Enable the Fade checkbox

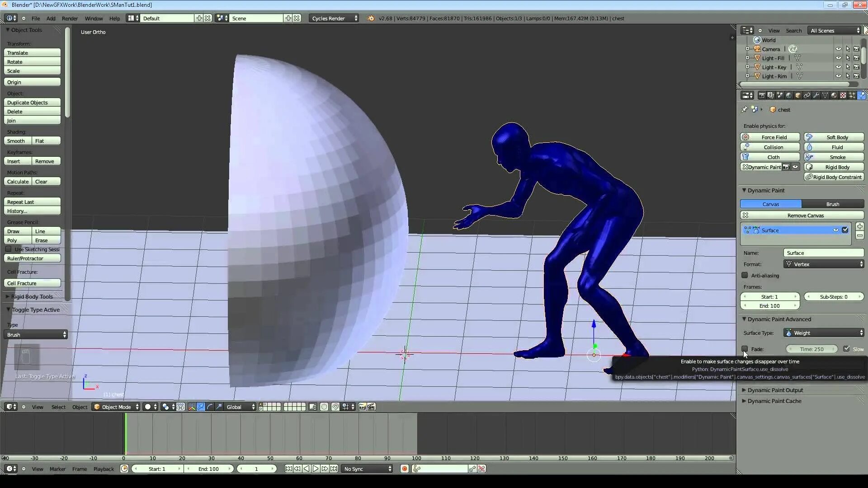point(745,349)
